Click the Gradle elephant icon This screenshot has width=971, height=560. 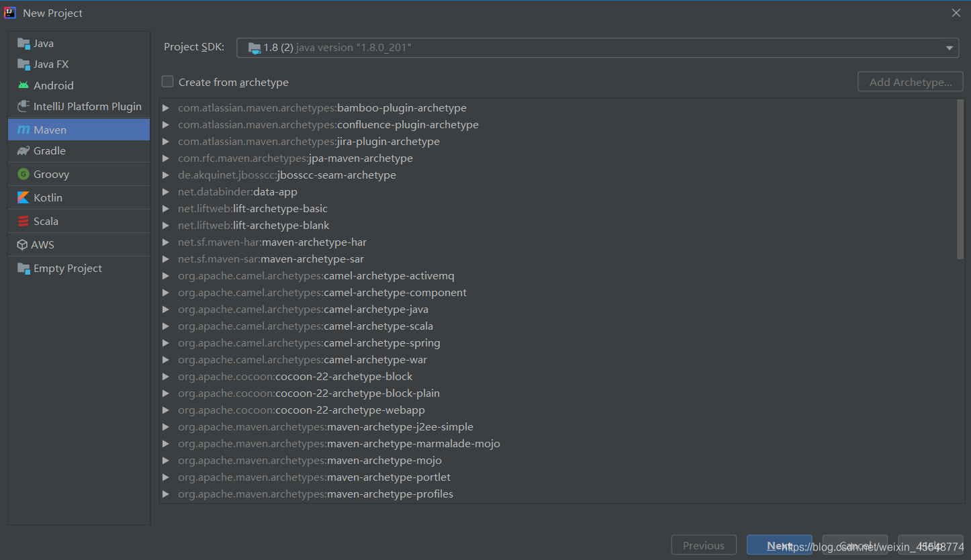coord(24,151)
